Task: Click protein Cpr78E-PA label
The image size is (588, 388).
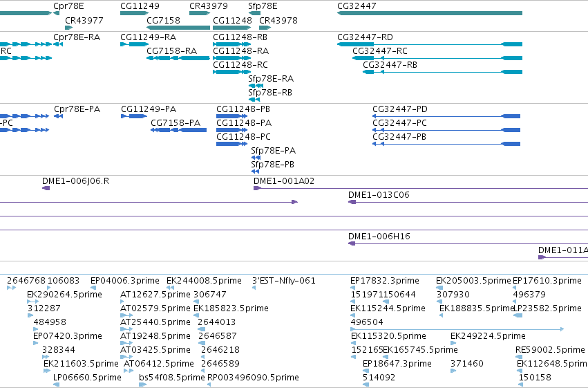Action: 77,109
